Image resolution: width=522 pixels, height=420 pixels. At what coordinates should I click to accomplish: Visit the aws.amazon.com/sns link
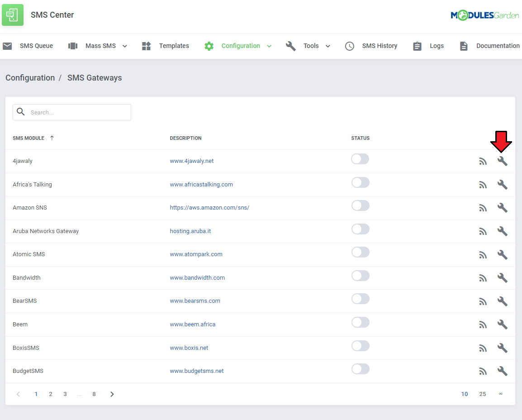tap(209, 207)
